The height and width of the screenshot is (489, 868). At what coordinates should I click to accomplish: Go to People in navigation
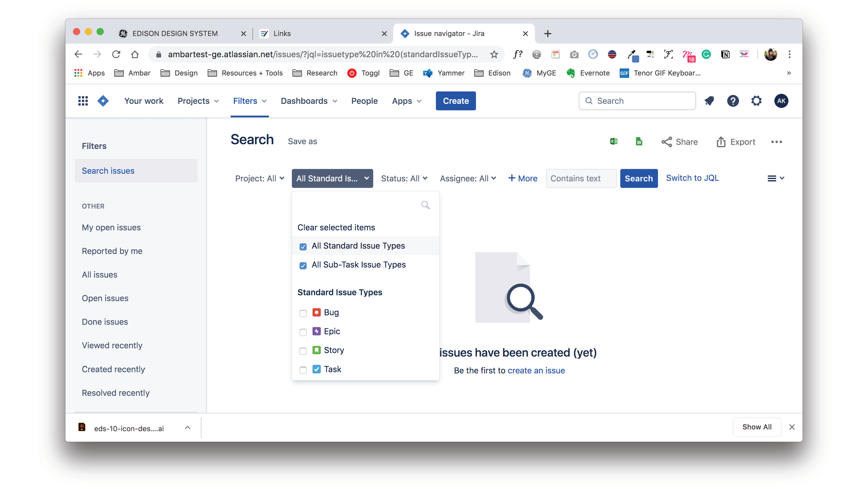pos(364,101)
